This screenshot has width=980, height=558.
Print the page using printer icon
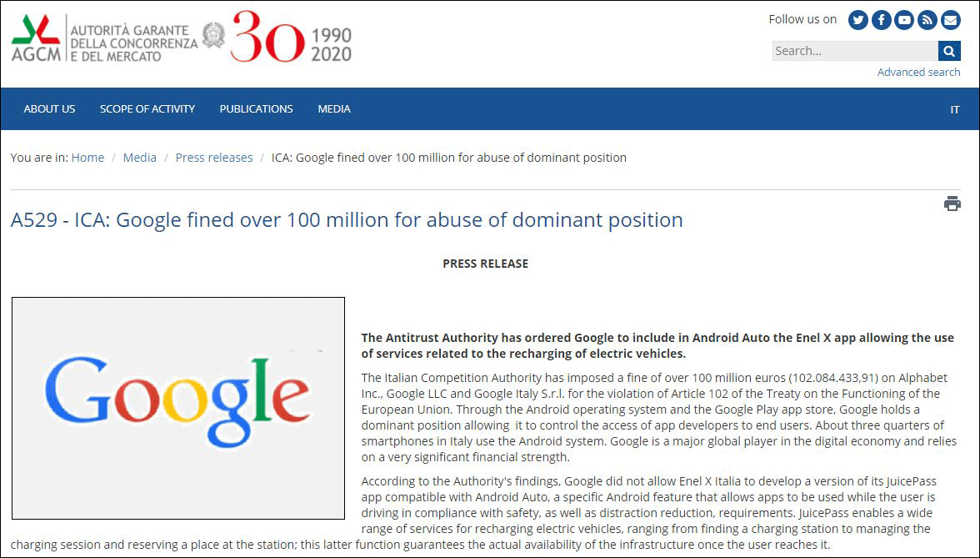[x=952, y=204]
